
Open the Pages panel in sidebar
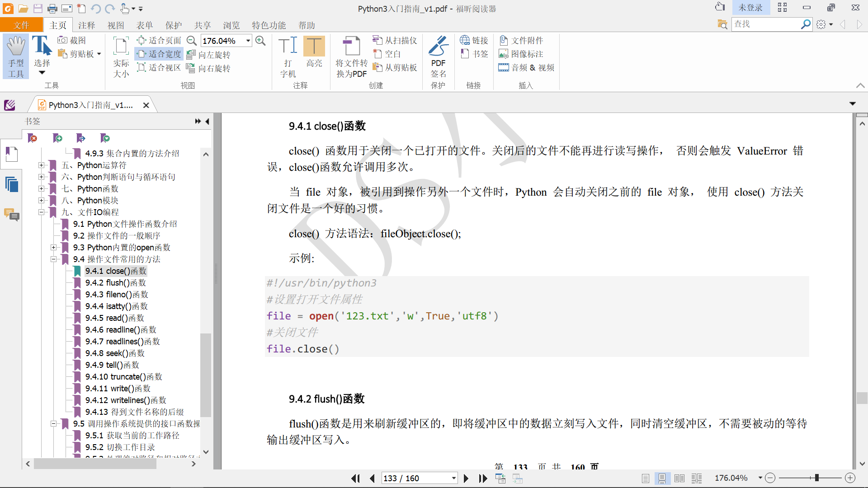(11, 184)
